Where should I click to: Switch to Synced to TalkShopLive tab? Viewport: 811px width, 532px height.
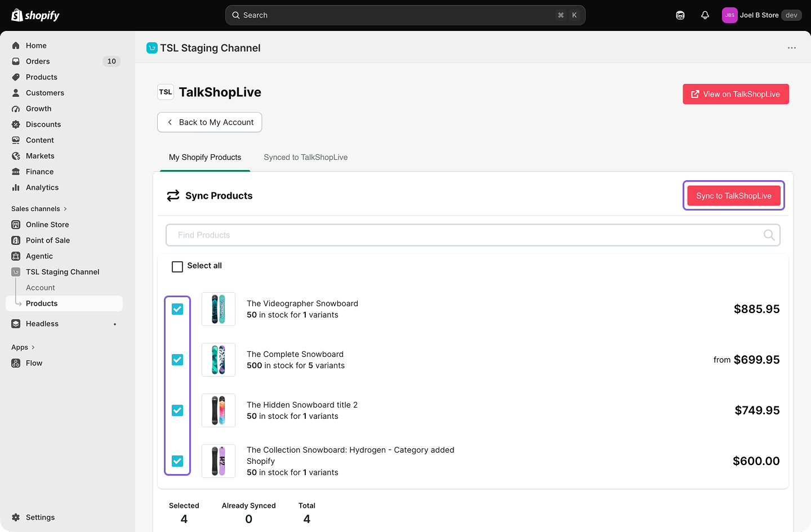[x=306, y=157]
